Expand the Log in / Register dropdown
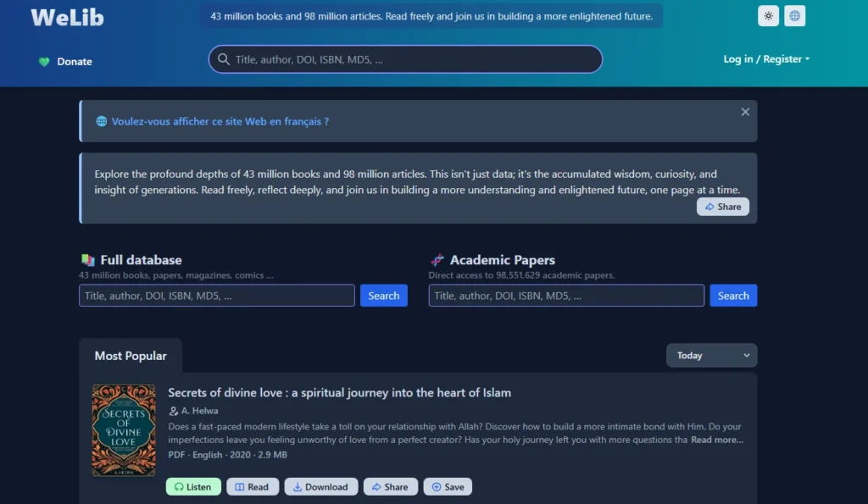 click(x=765, y=59)
